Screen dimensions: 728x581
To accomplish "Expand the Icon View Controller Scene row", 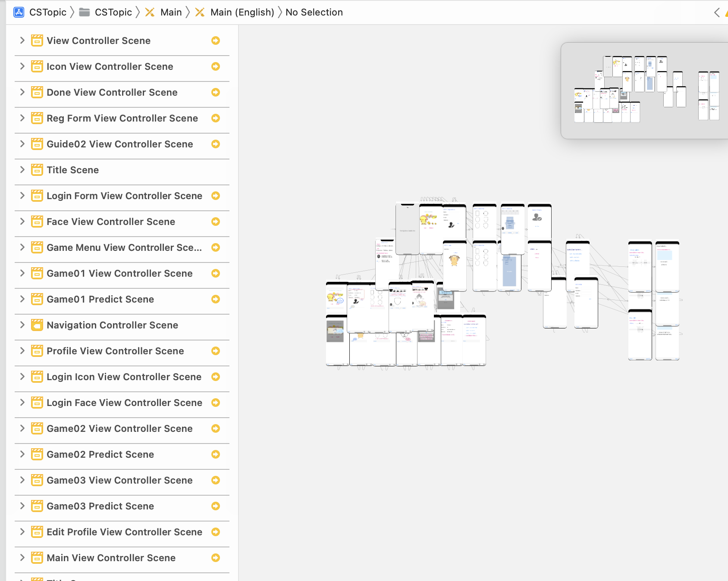I will 22,66.
